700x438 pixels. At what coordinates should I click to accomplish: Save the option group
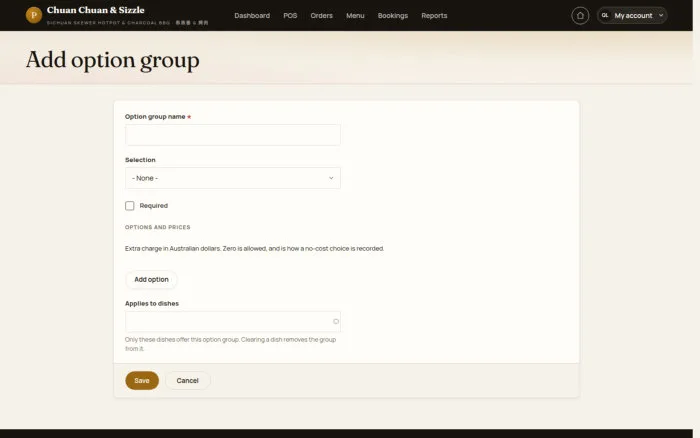[x=142, y=380]
